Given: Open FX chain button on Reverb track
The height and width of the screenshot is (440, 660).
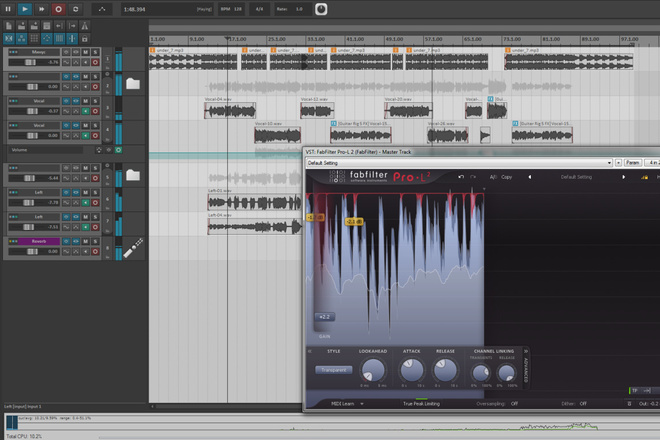Looking at the screenshot, I should coord(76,241).
